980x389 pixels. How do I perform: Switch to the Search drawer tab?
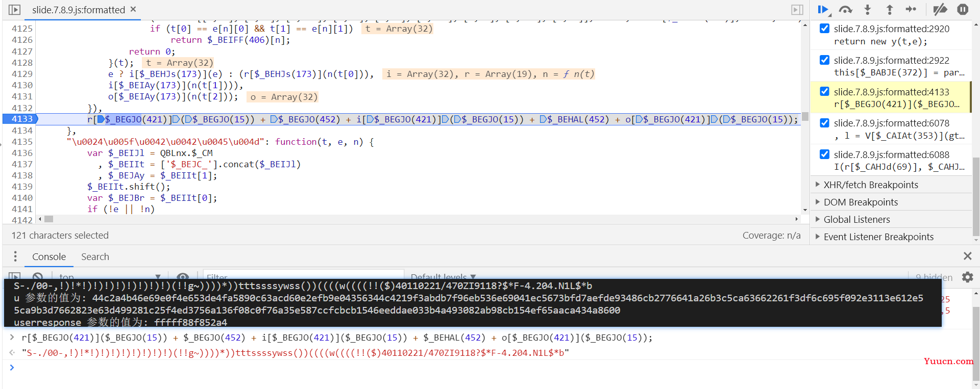pos(95,256)
